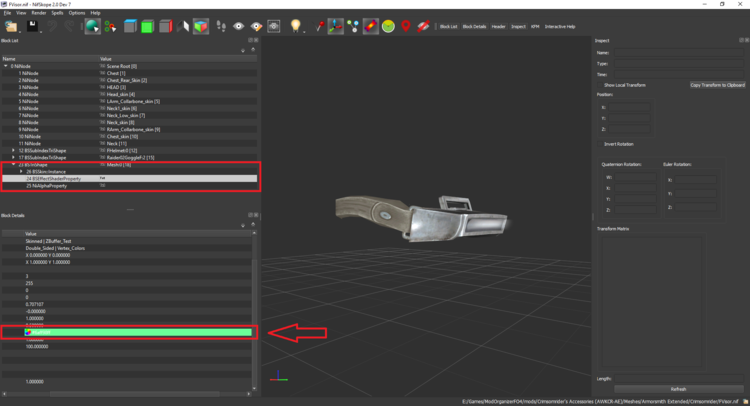
Task: Click the screenshot camera icon
Action: (274, 26)
